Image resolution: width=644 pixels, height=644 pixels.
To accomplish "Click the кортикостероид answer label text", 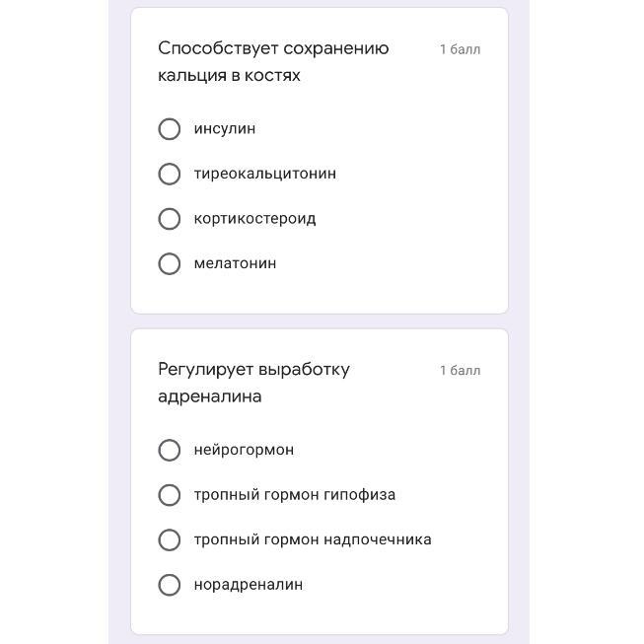I will point(254,219).
